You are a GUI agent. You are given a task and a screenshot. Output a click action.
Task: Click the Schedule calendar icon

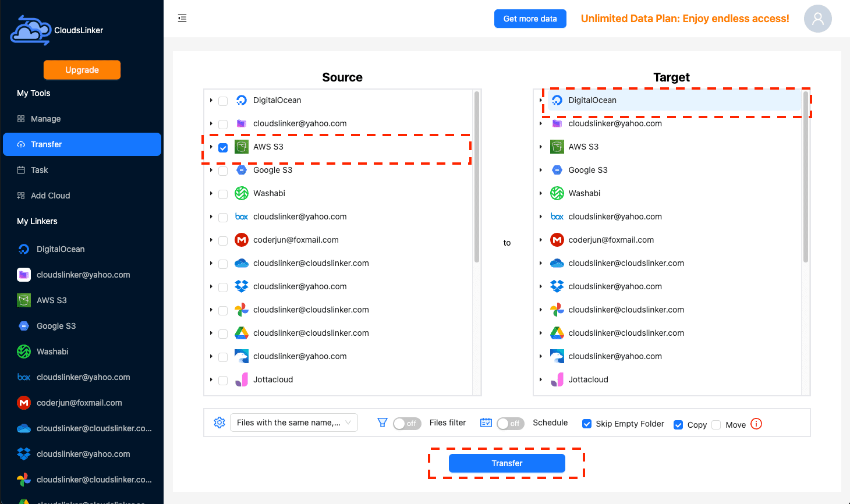[486, 423]
